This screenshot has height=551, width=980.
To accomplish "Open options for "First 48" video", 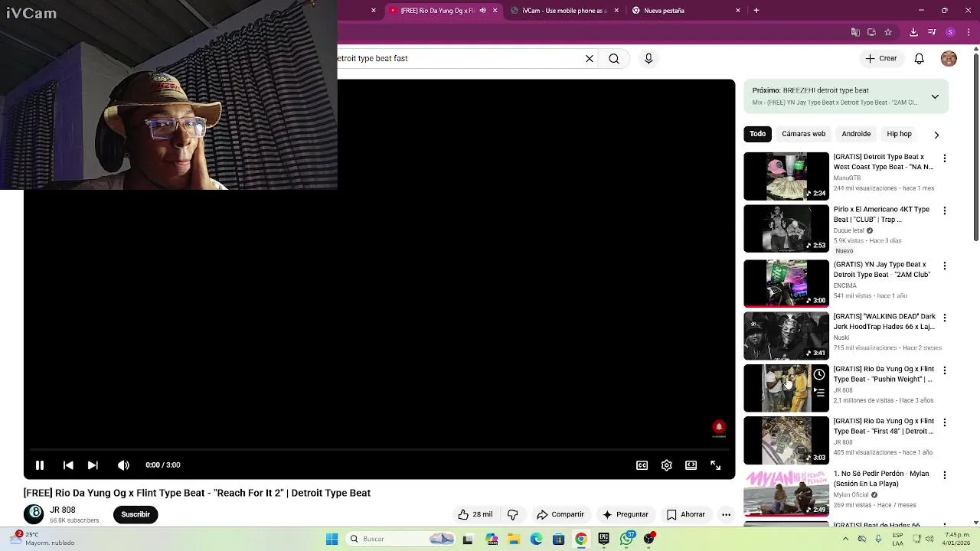I will pos(945,422).
